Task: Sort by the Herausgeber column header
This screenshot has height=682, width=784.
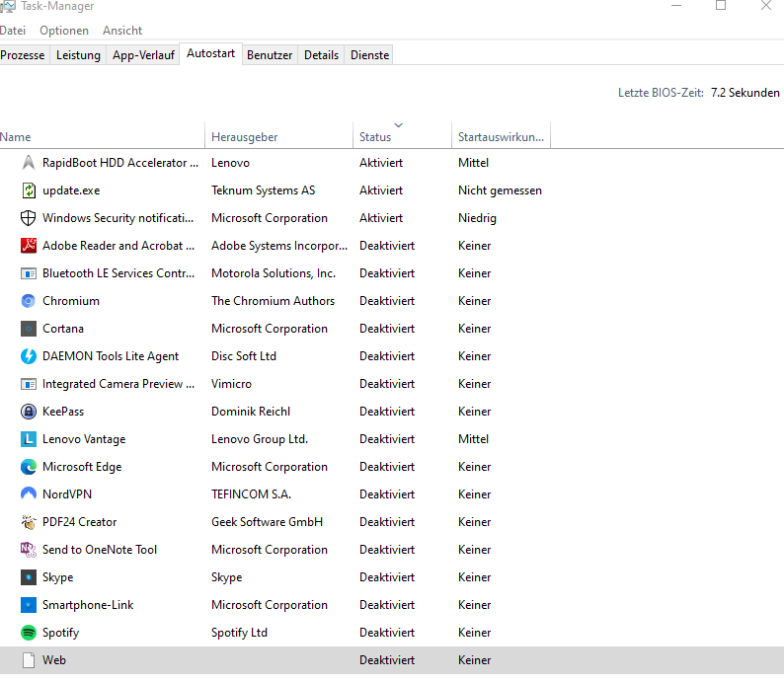Action: [x=278, y=136]
